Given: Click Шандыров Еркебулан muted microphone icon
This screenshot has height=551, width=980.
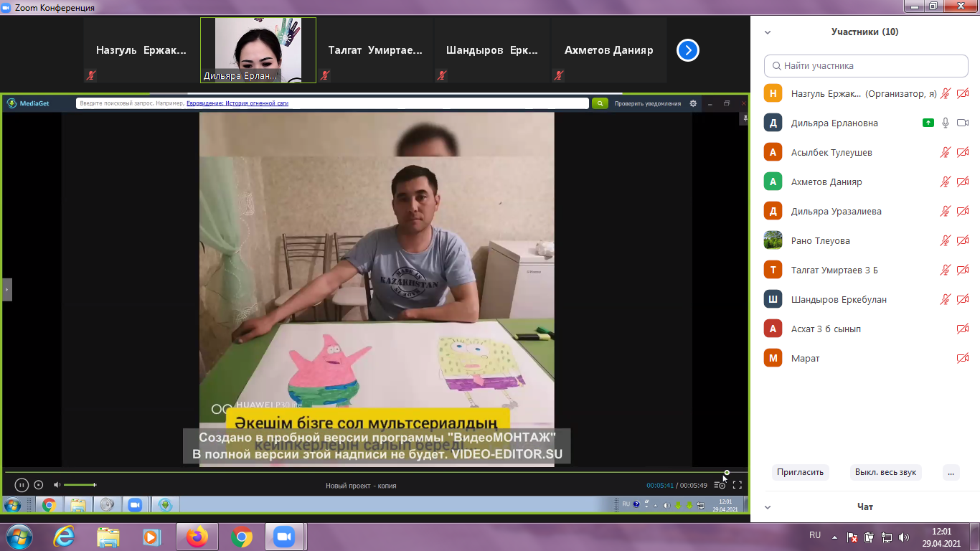Looking at the screenshot, I should point(946,299).
